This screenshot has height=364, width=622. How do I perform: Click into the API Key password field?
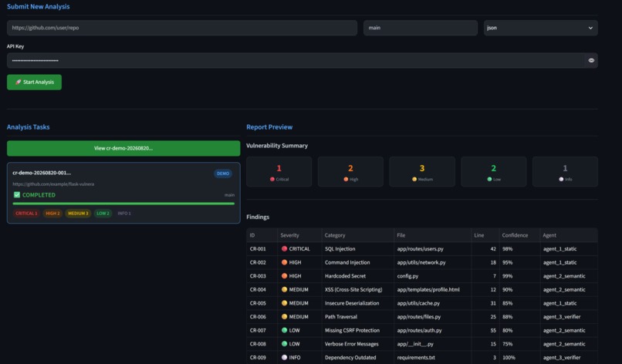click(296, 61)
